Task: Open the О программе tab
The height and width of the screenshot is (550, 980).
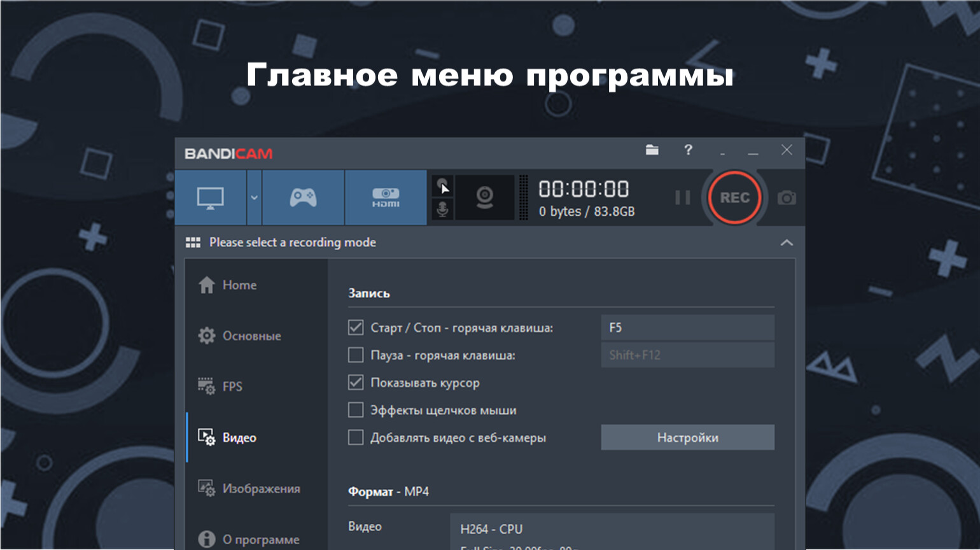Action: 257,539
